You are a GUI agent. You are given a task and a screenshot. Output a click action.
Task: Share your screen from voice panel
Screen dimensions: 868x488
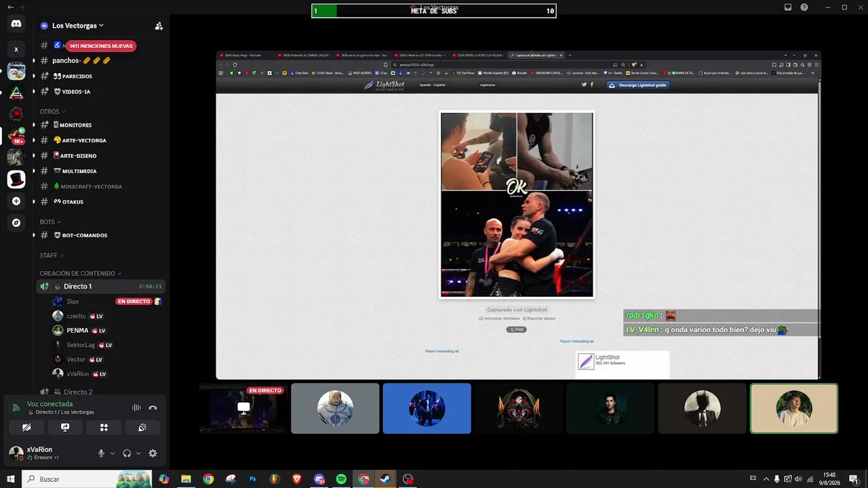[x=65, y=428]
